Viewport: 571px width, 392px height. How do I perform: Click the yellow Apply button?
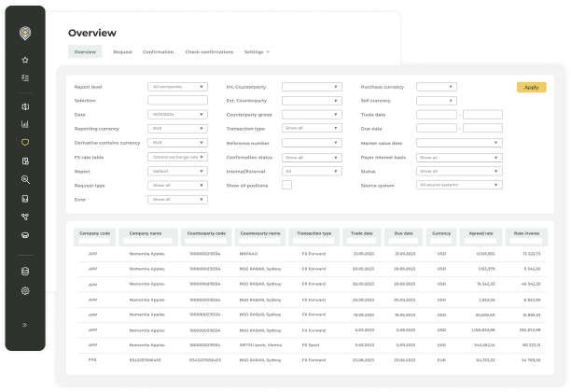[531, 88]
